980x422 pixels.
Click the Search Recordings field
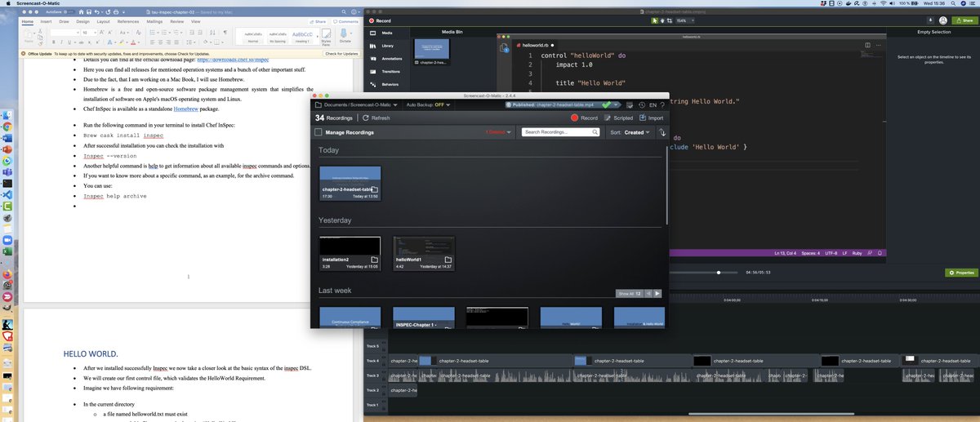click(x=561, y=132)
